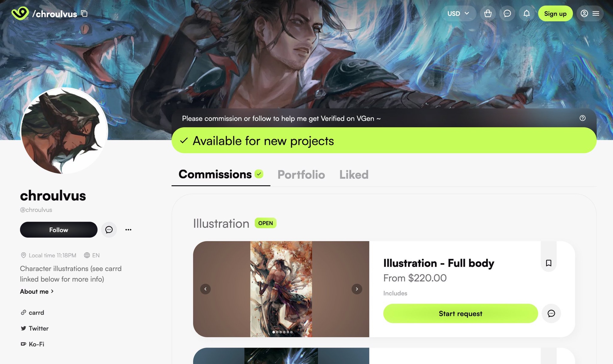This screenshot has width=613, height=364.
Task: Switch to the Liked tab
Action: pyautogui.click(x=354, y=174)
